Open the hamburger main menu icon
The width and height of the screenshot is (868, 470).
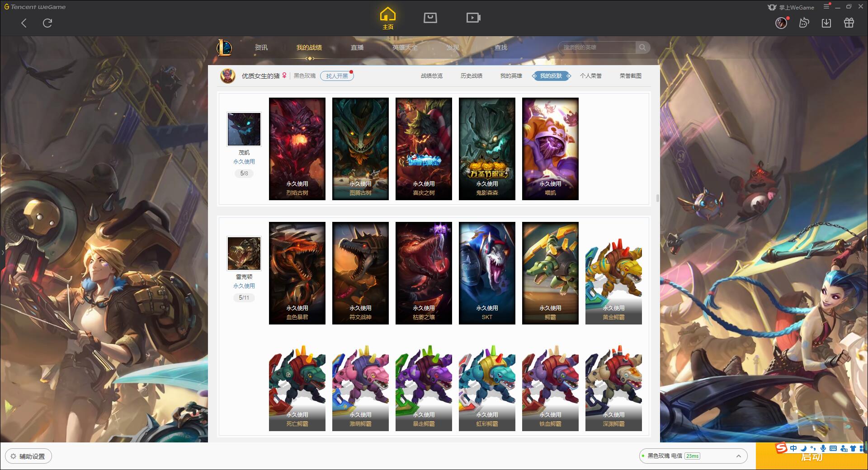coord(827,7)
